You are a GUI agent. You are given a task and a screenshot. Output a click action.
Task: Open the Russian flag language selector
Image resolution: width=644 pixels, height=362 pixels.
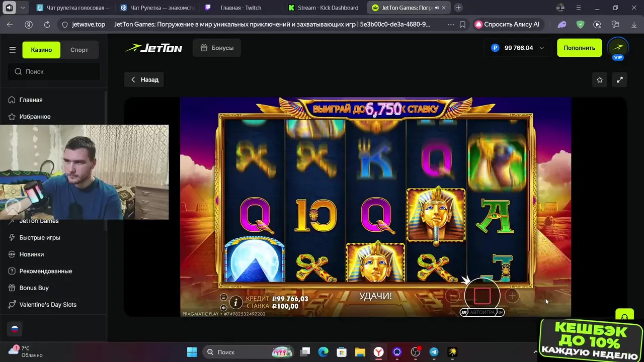coord(15,329)
